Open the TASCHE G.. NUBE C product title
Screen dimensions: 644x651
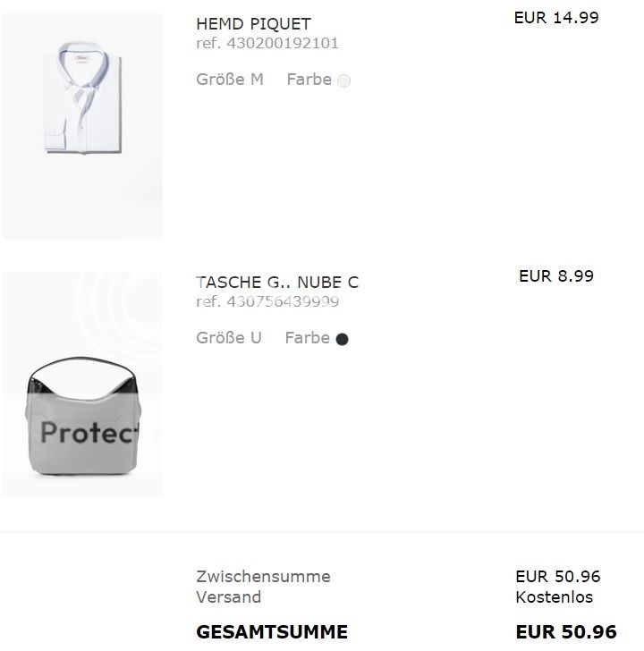click(277, 283)
